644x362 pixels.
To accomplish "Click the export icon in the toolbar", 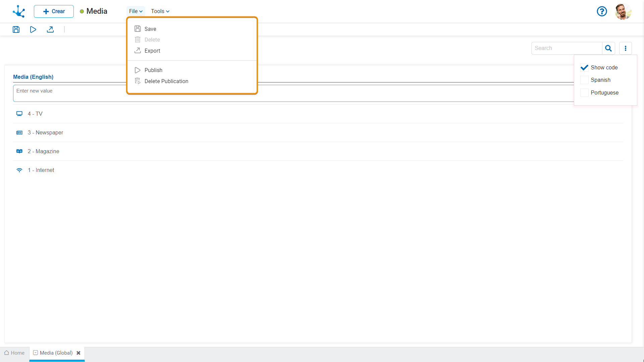I will point(50,29).
